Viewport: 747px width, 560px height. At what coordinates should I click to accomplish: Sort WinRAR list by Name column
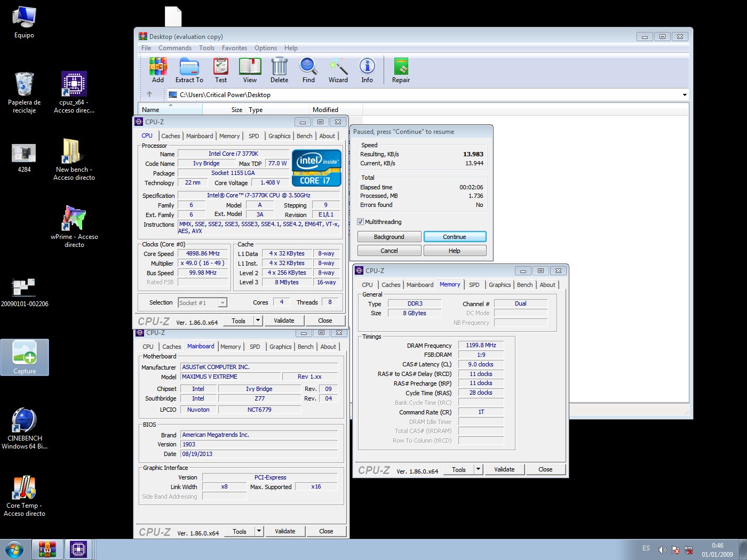tap(170, 109)
